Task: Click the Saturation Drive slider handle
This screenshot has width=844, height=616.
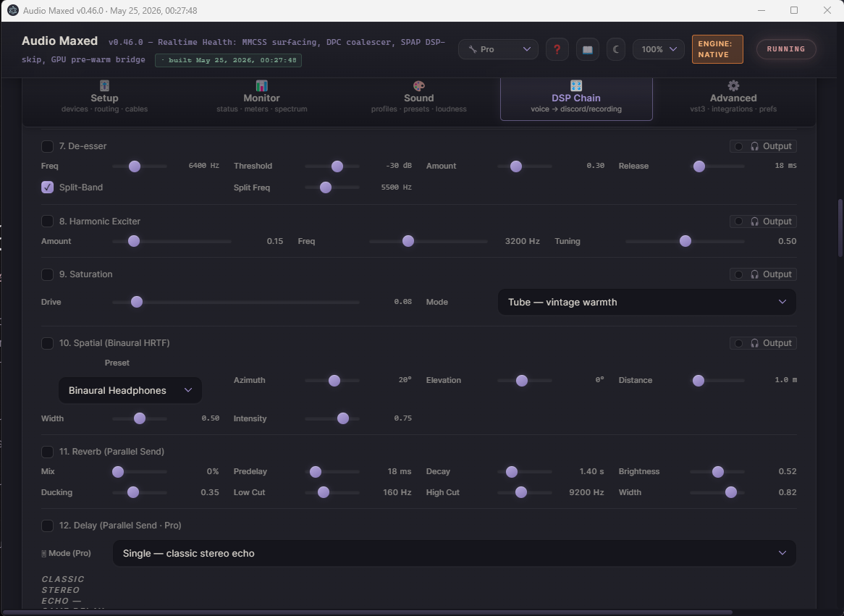Action: (137, 302)
